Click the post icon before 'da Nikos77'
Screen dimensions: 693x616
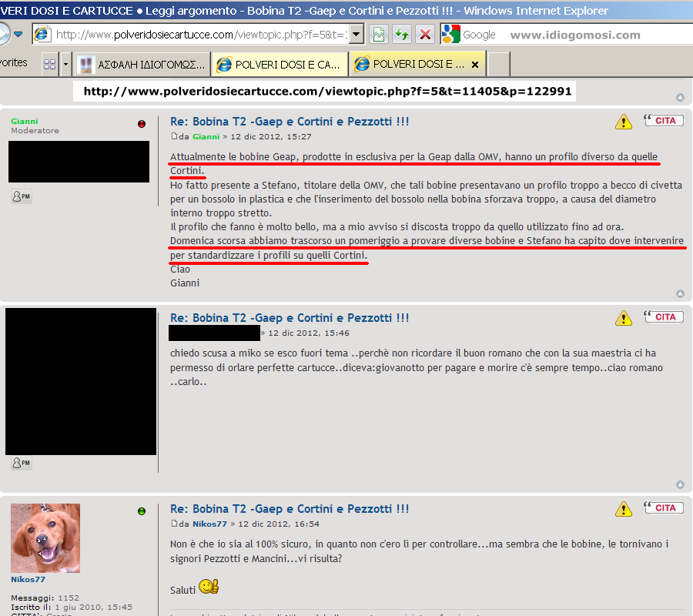(174, 524)
